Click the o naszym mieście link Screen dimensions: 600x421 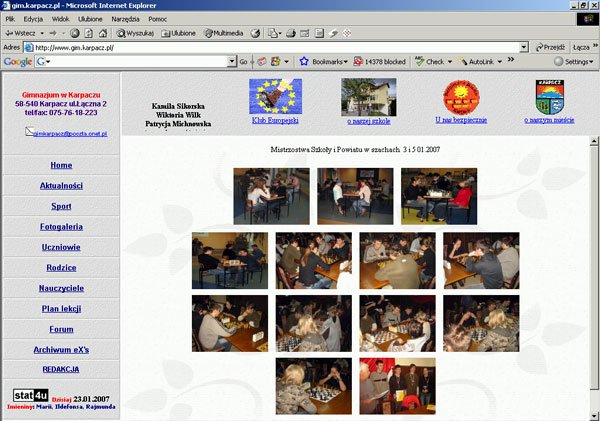(549, 120)
